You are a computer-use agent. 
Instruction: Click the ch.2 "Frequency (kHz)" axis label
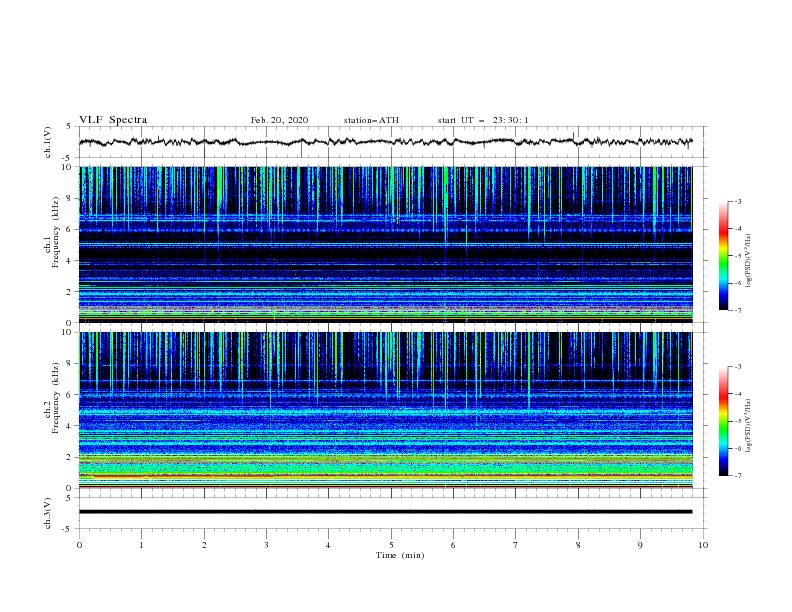pos(56,398)
